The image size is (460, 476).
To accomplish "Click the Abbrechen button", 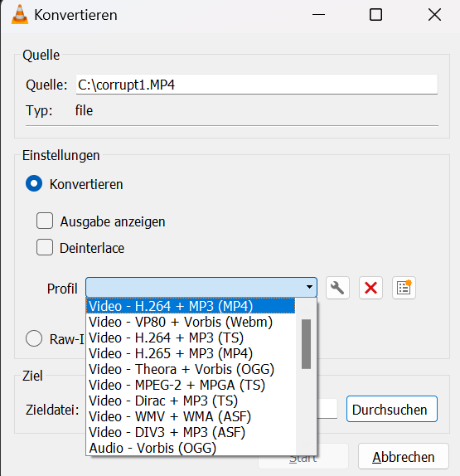I will [x=404, y=456].
